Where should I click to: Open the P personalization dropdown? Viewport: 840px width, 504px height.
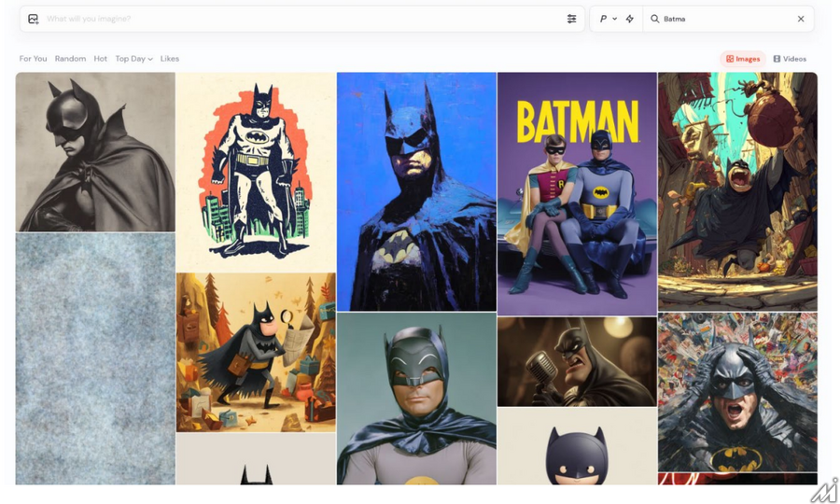click(x=608, y=19)
